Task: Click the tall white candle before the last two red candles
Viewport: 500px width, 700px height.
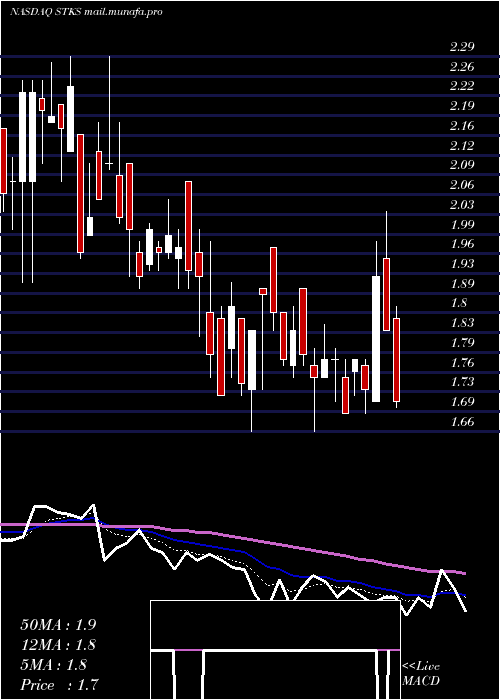Action: point(376,339)
